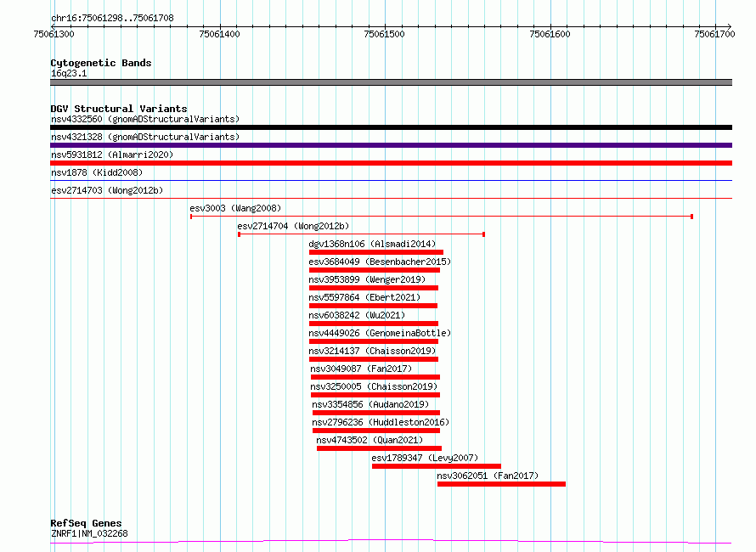
Task: Select nsv3049087 (Fan2017) label
Action: coord(361,369)
